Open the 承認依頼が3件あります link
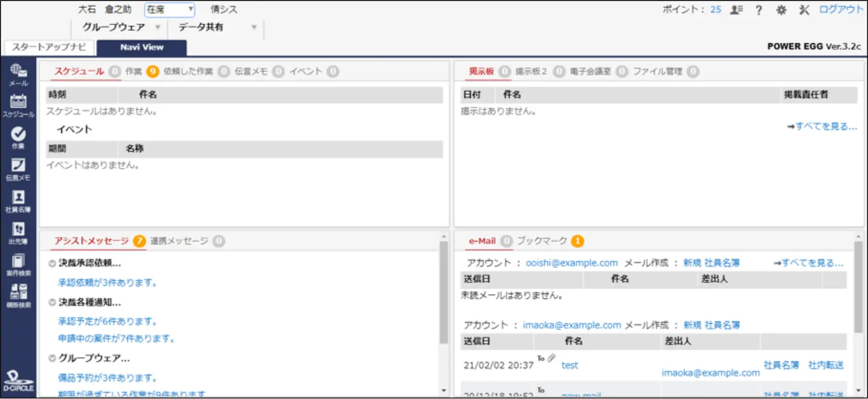The height and width of the screenshot is (399, 868). point(108,283)
